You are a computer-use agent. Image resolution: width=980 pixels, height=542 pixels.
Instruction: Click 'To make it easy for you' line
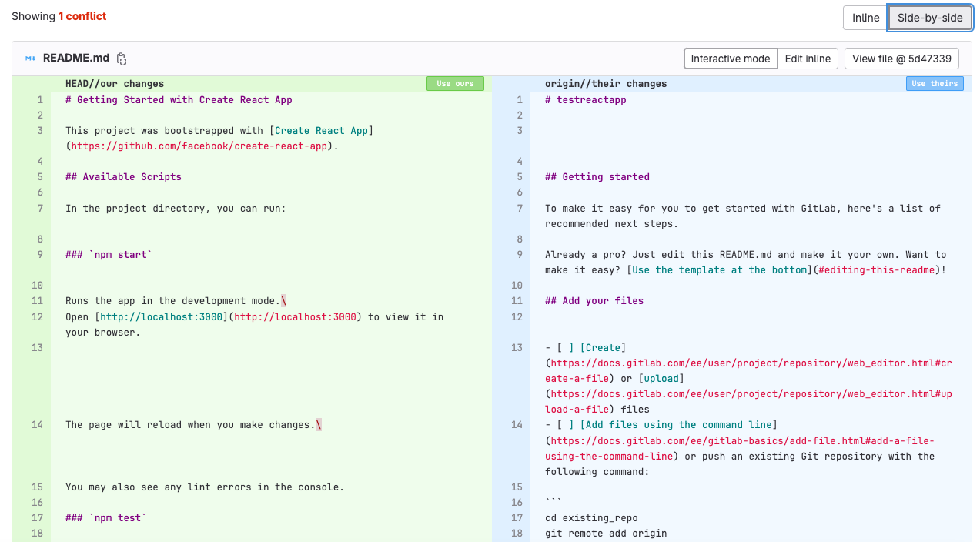pos(743,216)
